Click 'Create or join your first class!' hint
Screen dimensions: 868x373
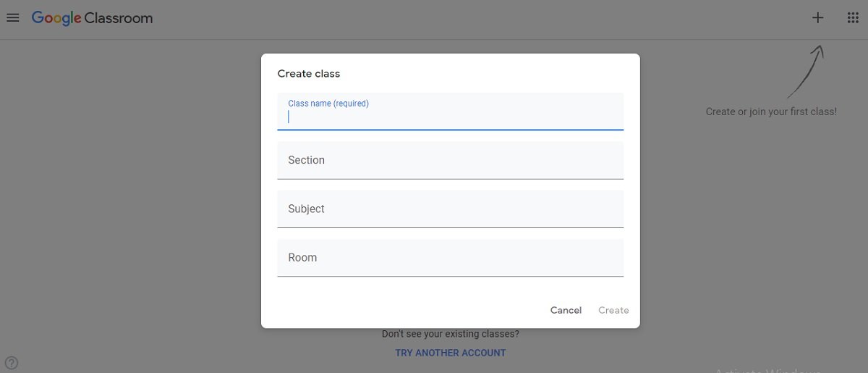pos(771,112)
